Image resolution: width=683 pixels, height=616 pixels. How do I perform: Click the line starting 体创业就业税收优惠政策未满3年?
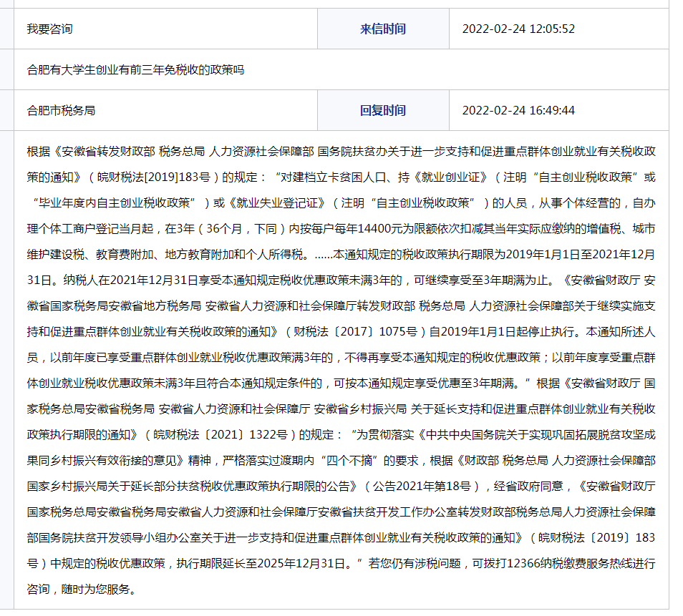click(341, 383)
